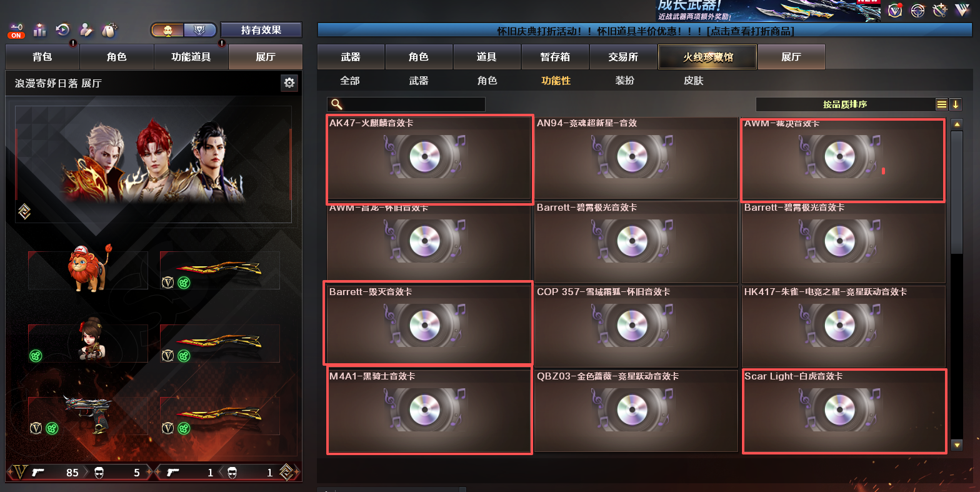Screen dimensions: 980x492
Task: Click the V badge with red dot
Action: coord(895,11)
